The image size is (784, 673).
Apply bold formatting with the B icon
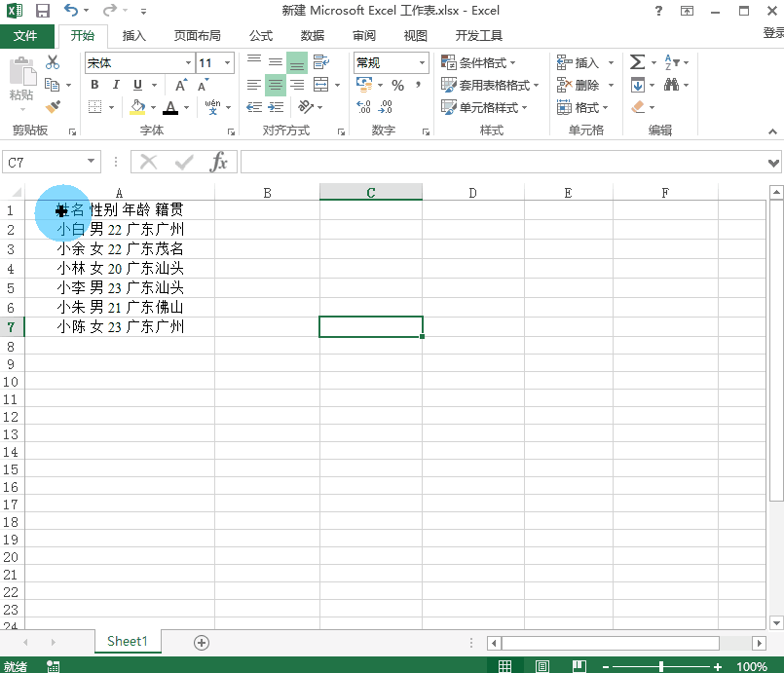pyautogui.click(x=94, y=85)
